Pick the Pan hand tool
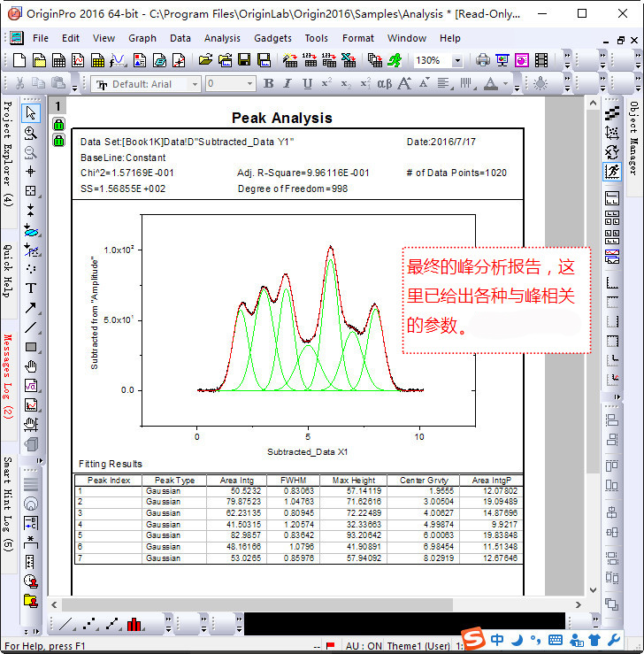This screenshot has width=644, height=654. [31, 366]
